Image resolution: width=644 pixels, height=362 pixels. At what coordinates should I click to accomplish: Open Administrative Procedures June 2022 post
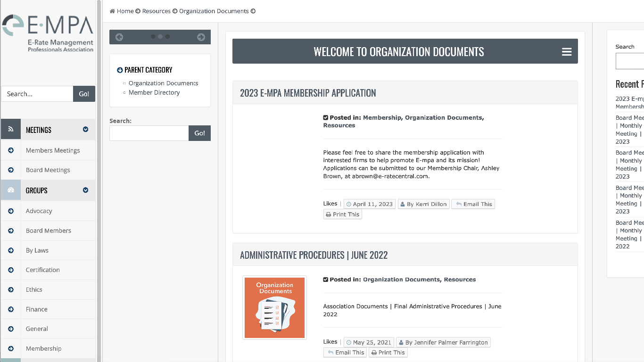pos(314,255)
